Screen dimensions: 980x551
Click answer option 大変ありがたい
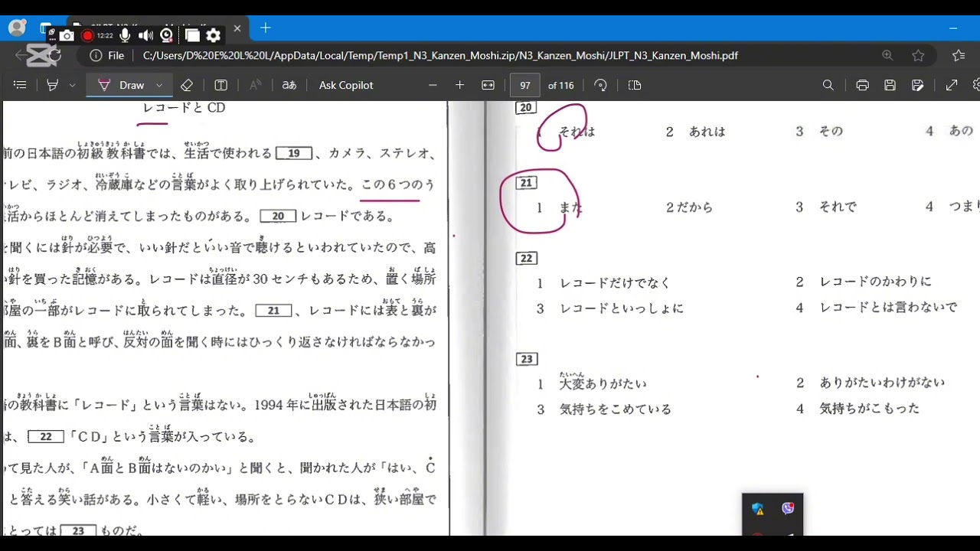(603, 383)
